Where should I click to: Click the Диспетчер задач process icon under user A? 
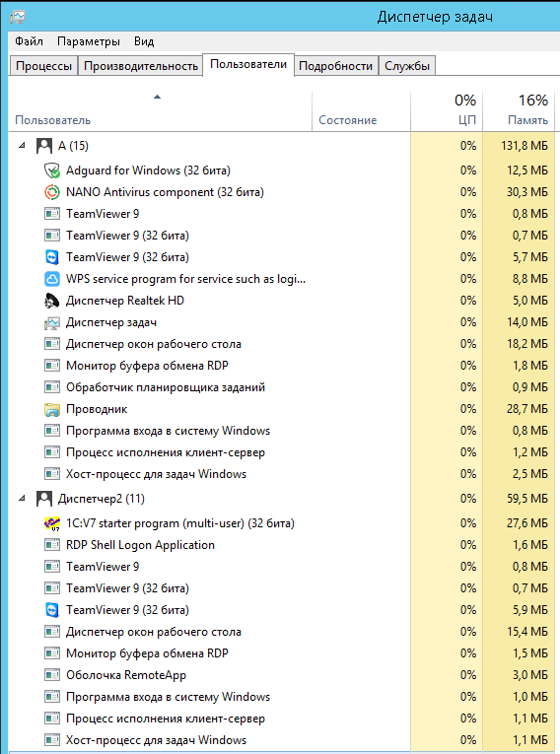(x=52, y=322)
